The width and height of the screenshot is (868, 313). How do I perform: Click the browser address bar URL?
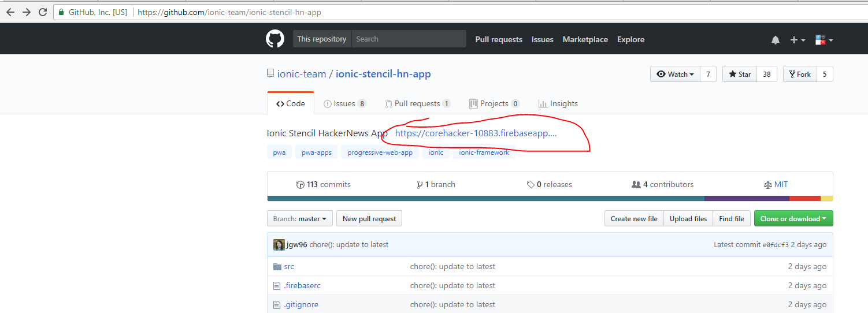[x=229, y=12]
